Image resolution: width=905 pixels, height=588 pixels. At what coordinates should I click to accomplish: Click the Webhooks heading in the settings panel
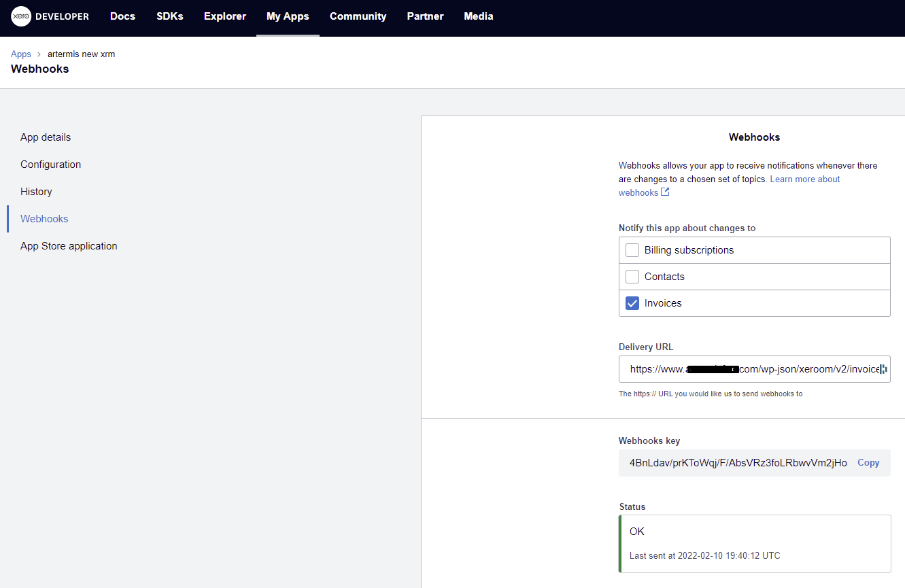[754, 137]
